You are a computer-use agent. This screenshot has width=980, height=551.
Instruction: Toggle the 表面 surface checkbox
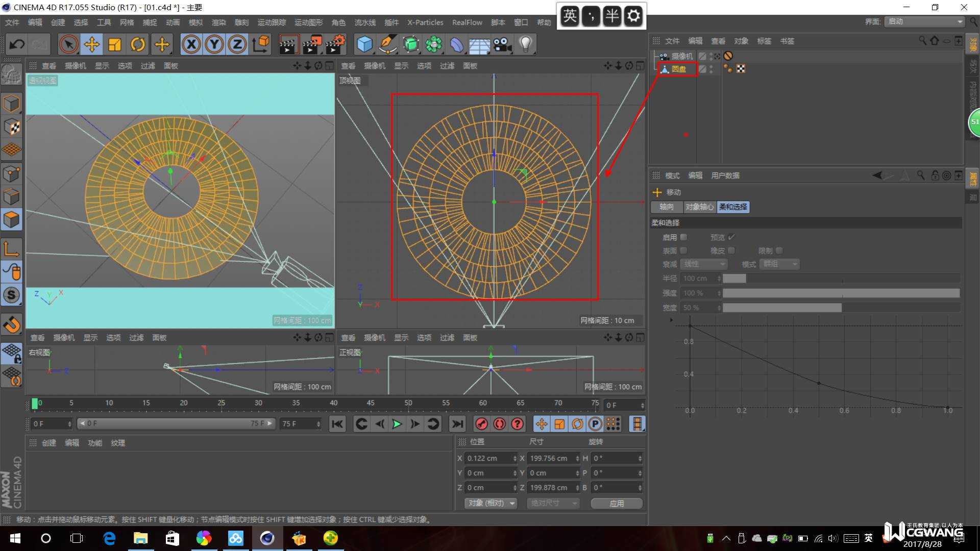[684, 251]
